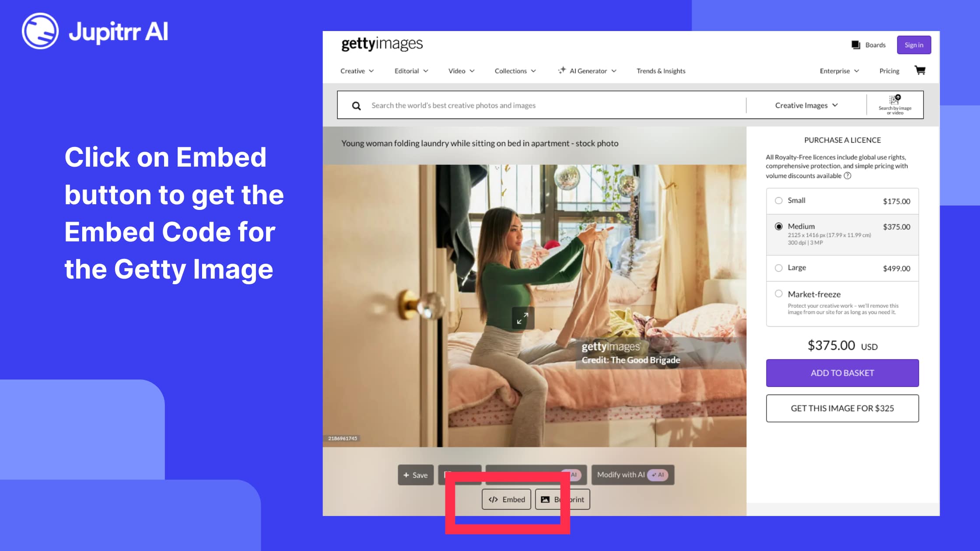Image resolution: width=980 pixels, height=551 pixels.
Task: Click the $499.00 Large price
Action: tap(896, 269)
